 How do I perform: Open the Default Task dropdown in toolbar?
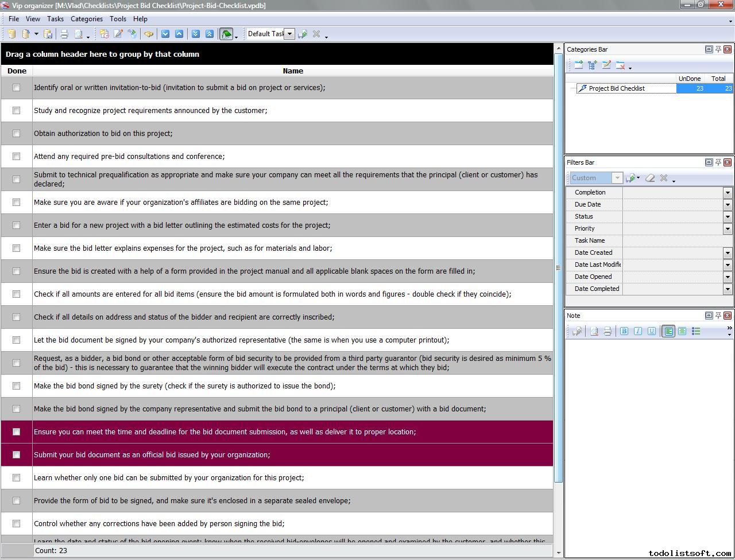pos(290,34)
